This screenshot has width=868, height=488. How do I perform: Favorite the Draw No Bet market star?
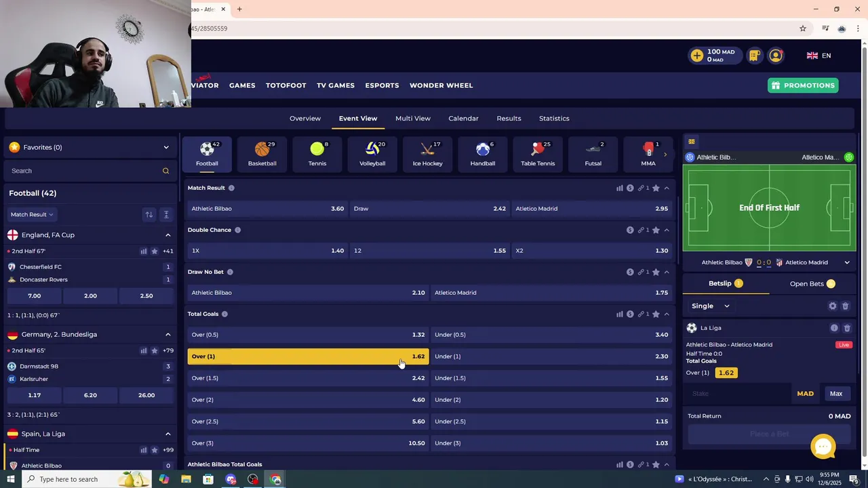click(x=656, y=272)
